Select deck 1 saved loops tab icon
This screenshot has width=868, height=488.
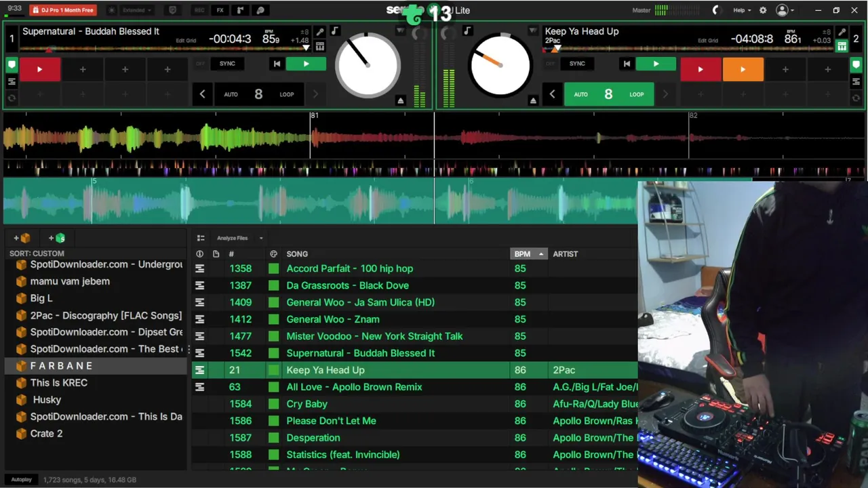(12, 98)
